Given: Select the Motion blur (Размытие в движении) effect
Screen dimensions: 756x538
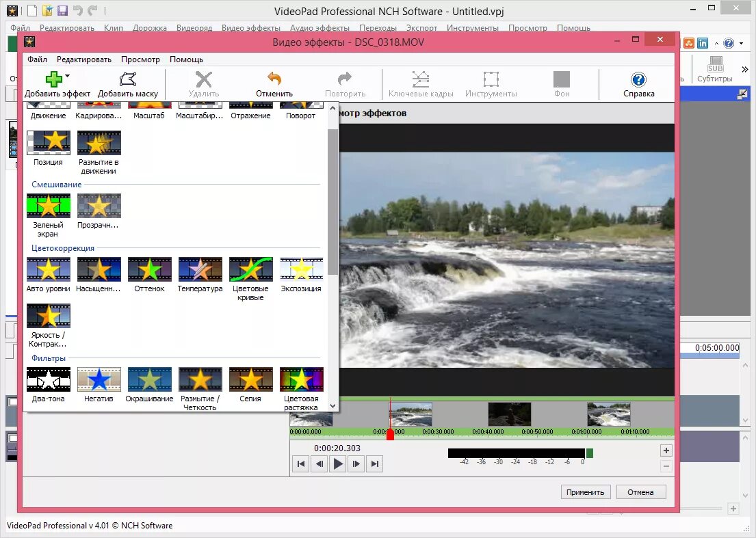Looking at the screenshot, I should point(99,152).
